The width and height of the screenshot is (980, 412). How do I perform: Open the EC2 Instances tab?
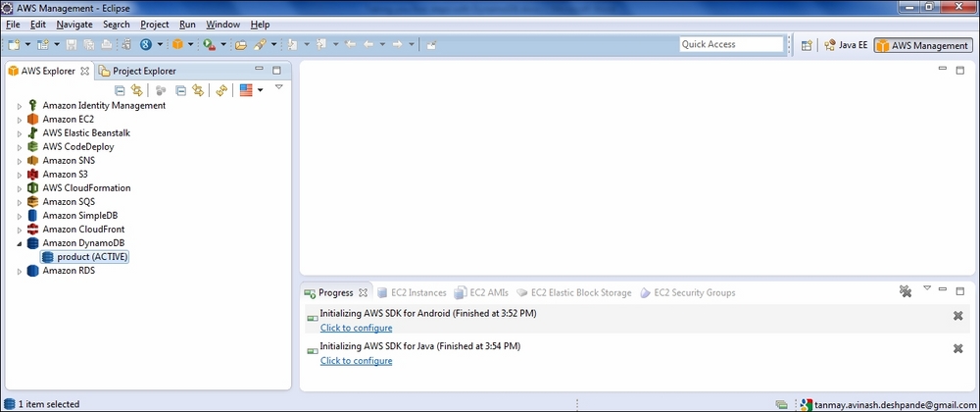coord(417,292)
